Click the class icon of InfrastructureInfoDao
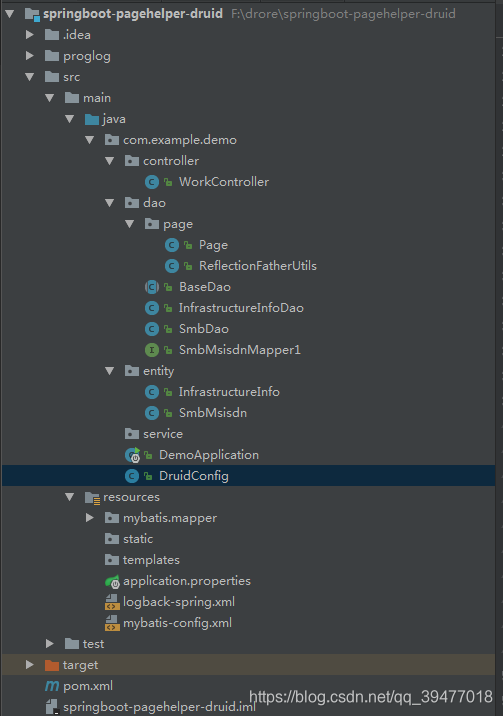 152,308
